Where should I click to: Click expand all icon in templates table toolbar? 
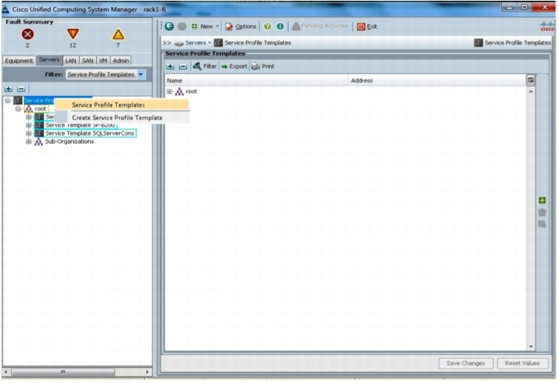tap(170, 66)
